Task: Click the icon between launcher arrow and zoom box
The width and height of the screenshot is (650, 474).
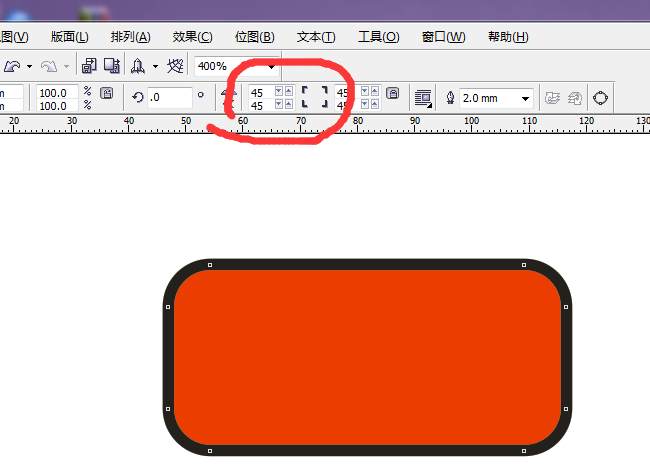Action: tap(175, 66)
